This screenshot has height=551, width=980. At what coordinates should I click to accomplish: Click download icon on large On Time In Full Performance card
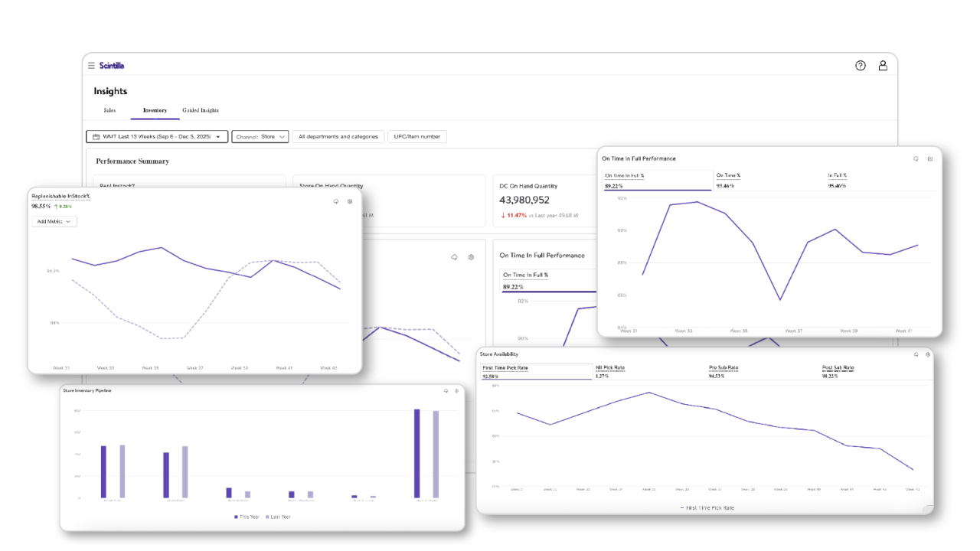click(916, 159)
